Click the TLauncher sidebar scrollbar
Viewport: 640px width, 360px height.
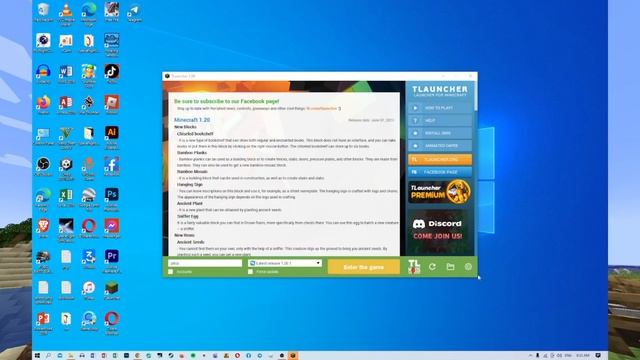[476, 96]
